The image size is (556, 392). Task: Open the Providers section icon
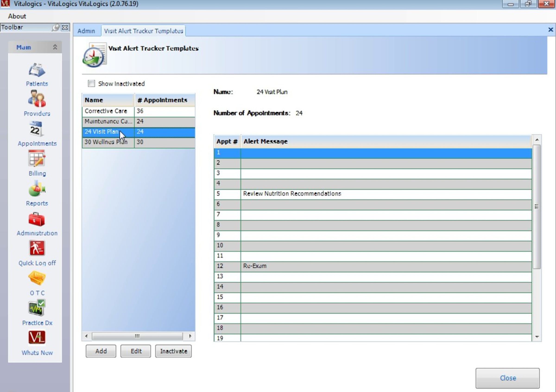tap(37, 99)
